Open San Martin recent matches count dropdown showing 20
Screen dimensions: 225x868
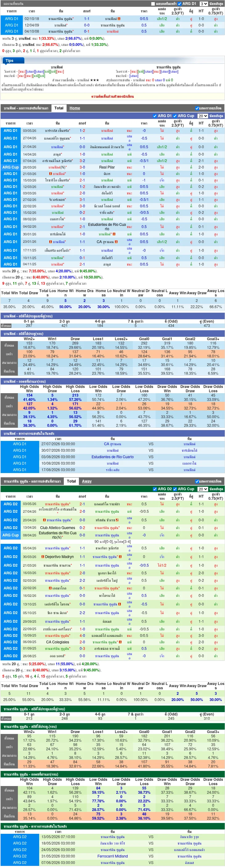point(202,489)
